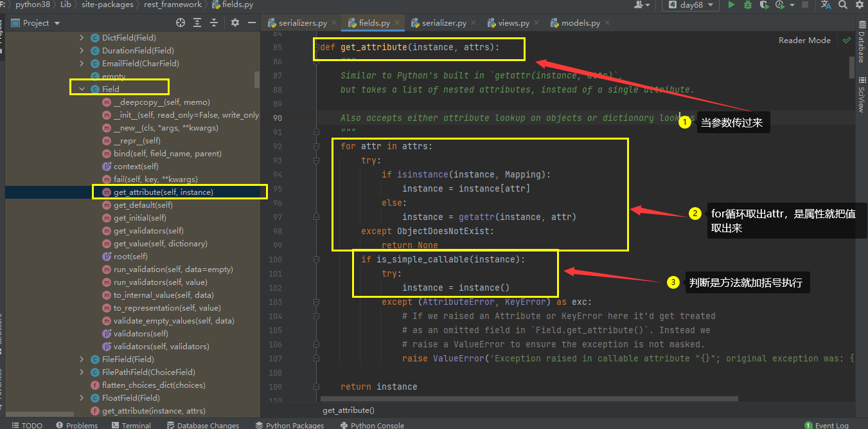Expand the FloatField(Field) class node
This screenshot has height=429, width=868.
(x=82, y=398)
